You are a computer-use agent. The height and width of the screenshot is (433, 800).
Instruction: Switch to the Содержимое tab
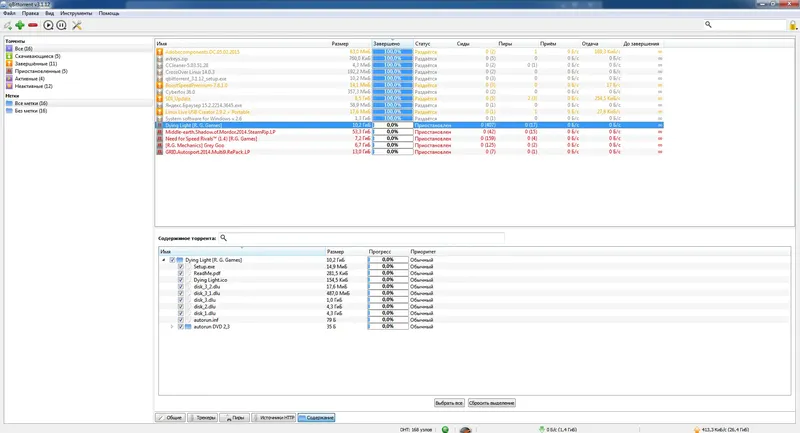click(316, 417)
